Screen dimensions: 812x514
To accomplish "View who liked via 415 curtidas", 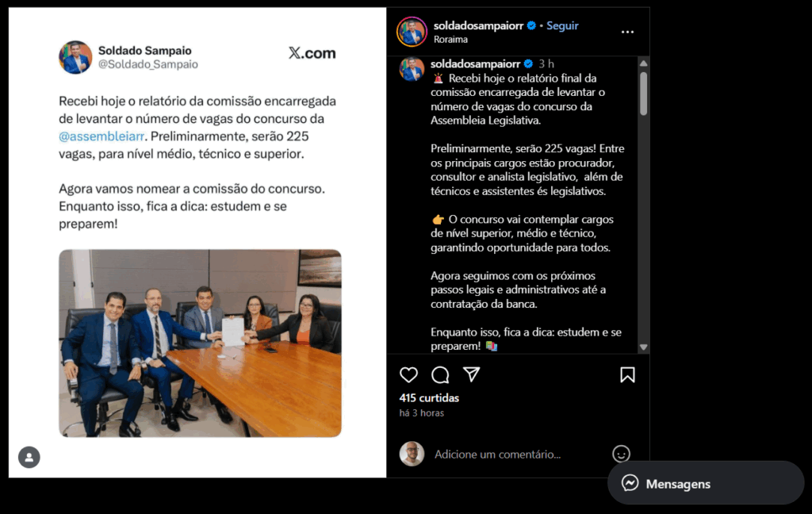I will 429,398.
